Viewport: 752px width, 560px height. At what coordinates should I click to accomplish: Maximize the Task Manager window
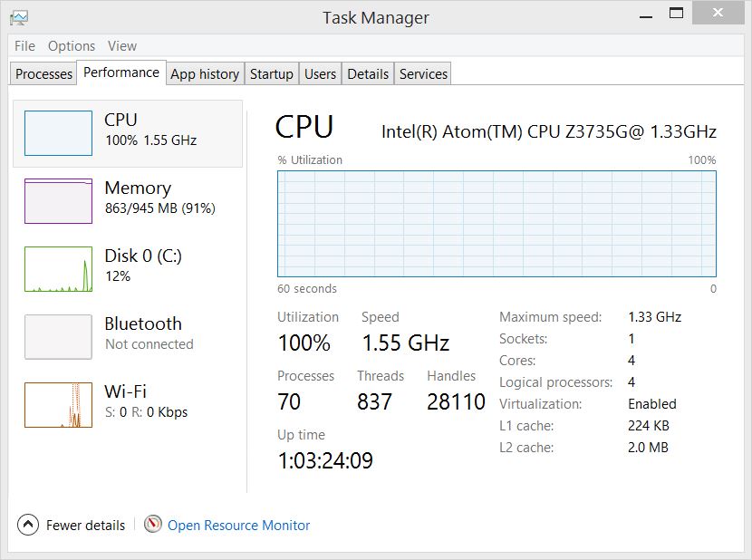click(675, 13)
